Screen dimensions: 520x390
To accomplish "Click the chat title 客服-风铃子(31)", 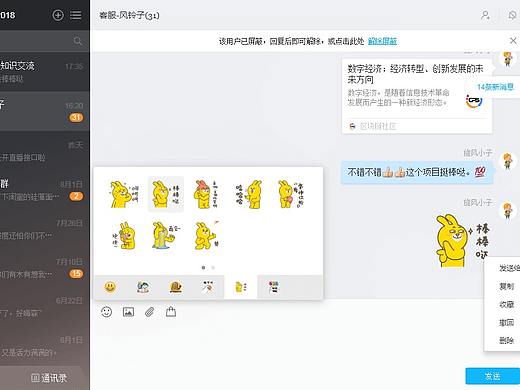I will coord(129,15).
